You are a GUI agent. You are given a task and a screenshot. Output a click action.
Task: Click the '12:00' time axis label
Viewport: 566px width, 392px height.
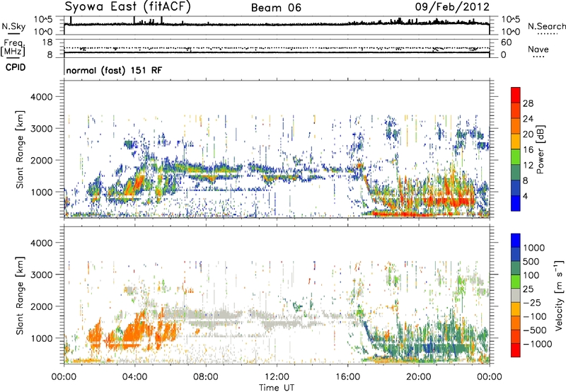coord(277,377)
